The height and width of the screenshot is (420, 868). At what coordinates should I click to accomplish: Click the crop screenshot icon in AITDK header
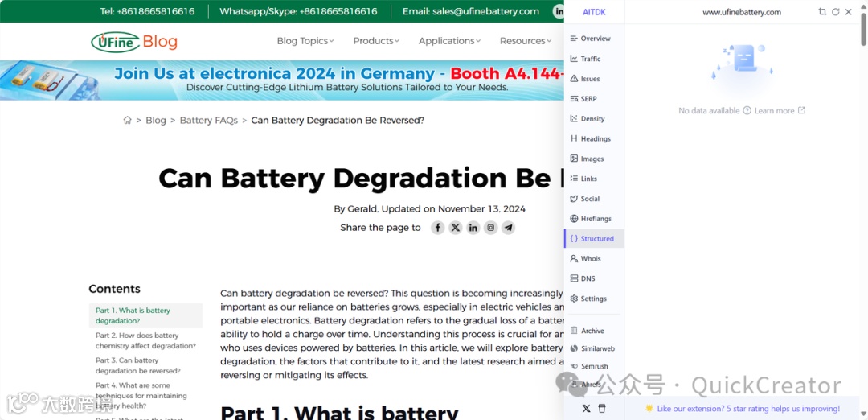pos(823,11)
